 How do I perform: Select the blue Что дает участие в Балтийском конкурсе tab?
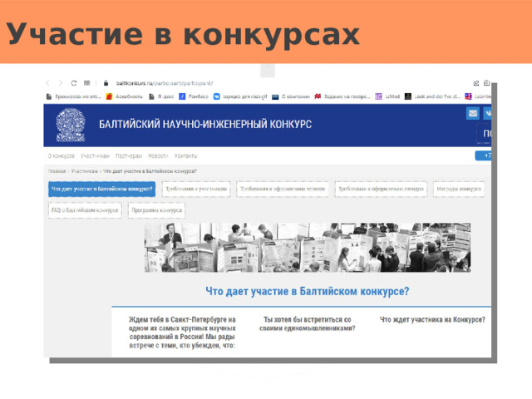tap(101, 189)
